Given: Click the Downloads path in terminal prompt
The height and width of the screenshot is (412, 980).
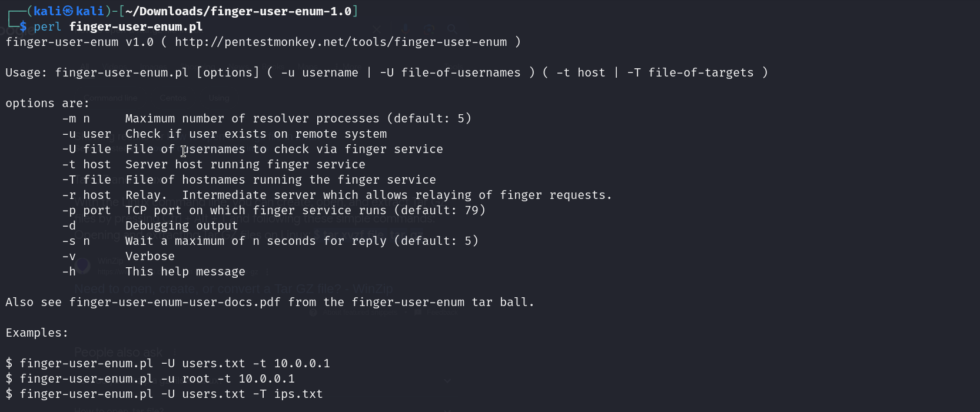Looking at the screenshot, I should click(238, 11).
